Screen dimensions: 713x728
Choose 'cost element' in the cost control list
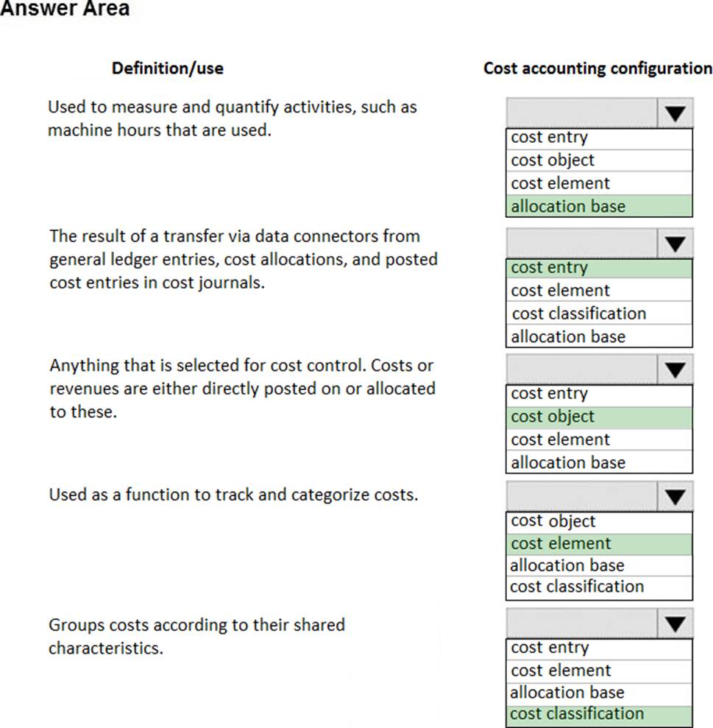[560, 439]
